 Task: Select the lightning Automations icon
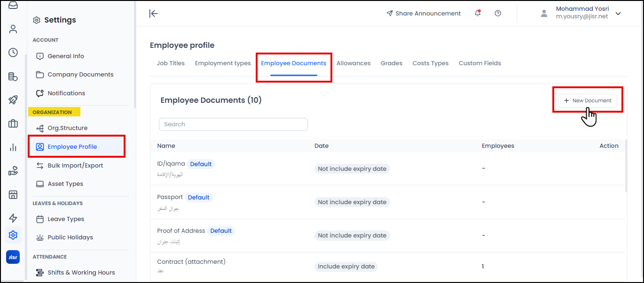point(13,218)
